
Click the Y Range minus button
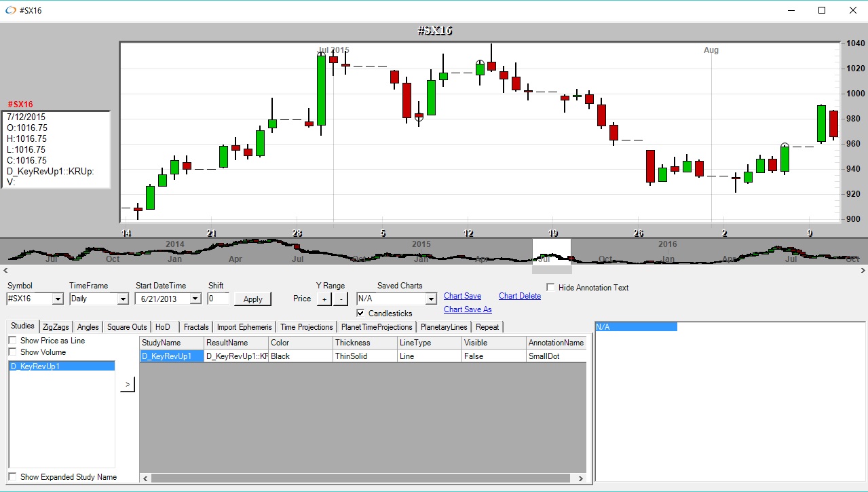341,299
